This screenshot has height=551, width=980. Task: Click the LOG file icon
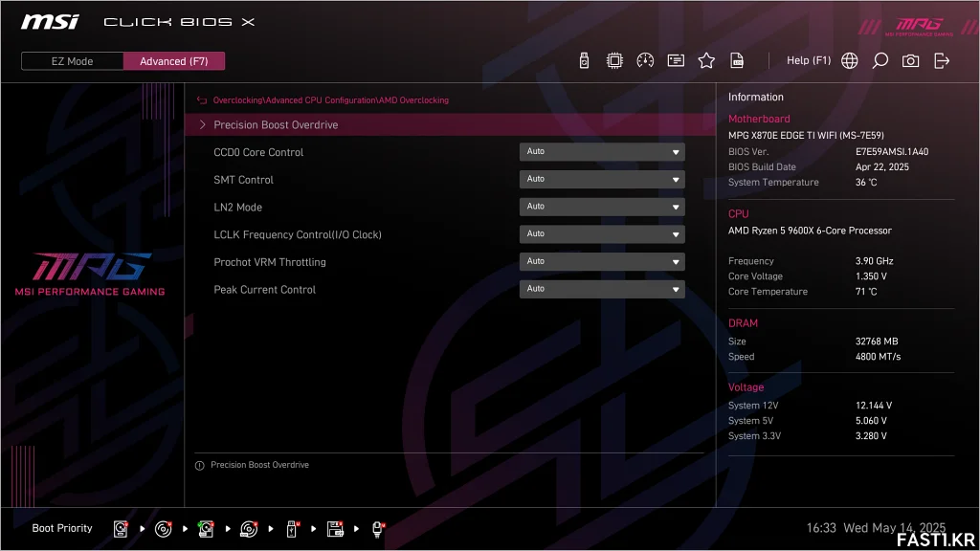point(737,60)
